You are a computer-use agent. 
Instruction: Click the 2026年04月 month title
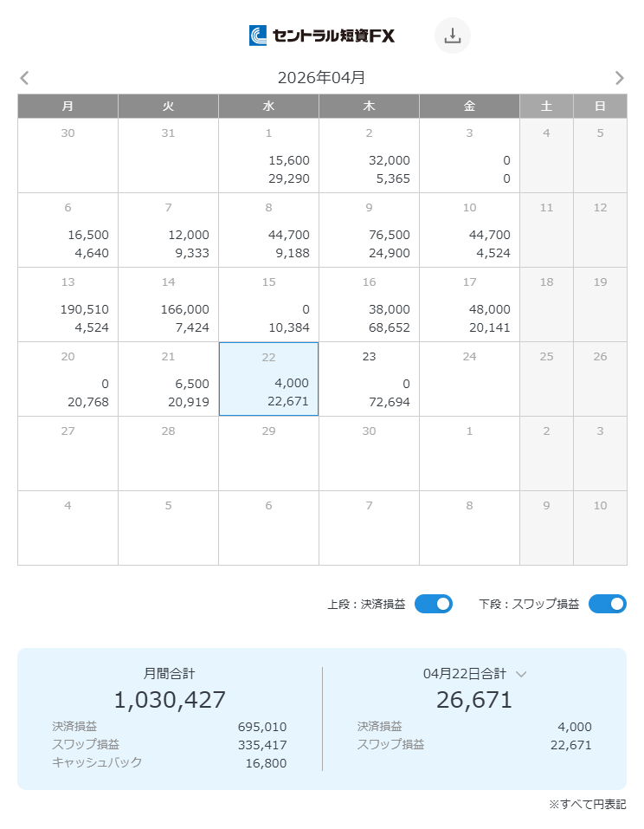pos(321,78)
